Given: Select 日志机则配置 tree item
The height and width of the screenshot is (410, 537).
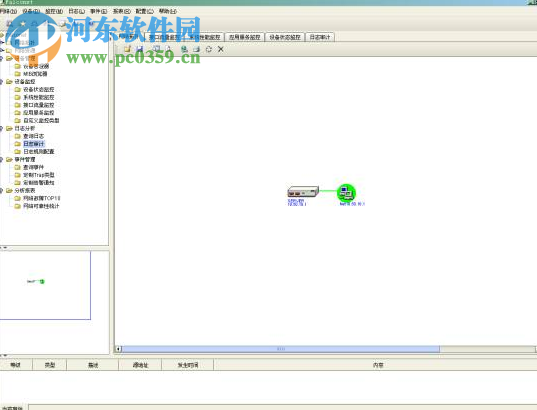Looking at the screenshot, I should pos(39,152).
